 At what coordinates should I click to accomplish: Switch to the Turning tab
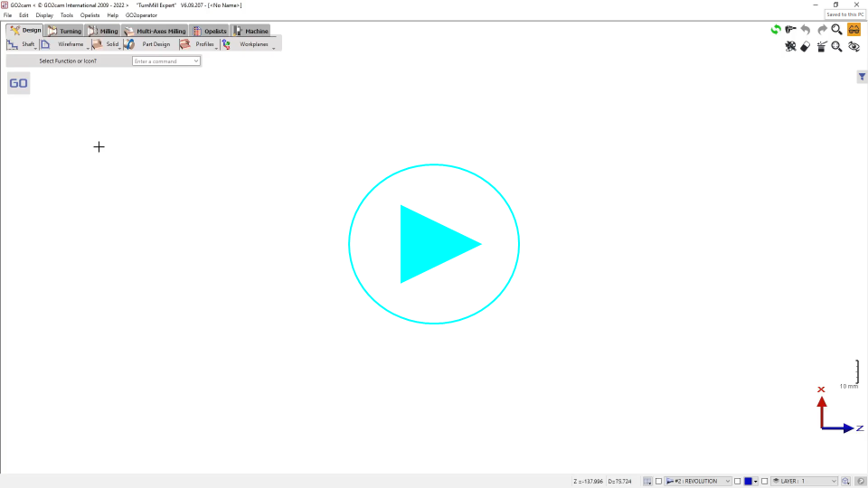pos(65,31)
